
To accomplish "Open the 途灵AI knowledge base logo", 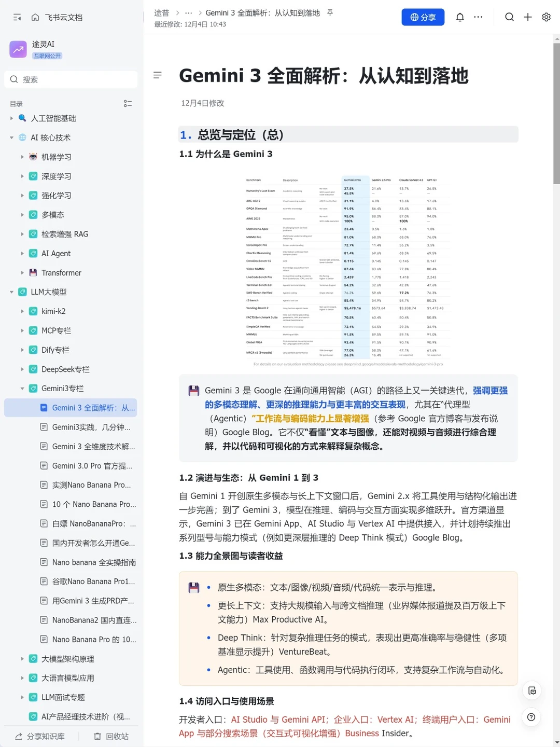I will click(x=18, y=49).
